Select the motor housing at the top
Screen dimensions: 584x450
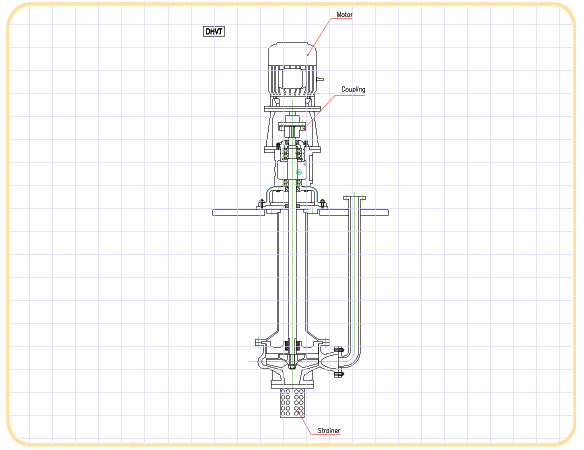click(x=292, y=69)
